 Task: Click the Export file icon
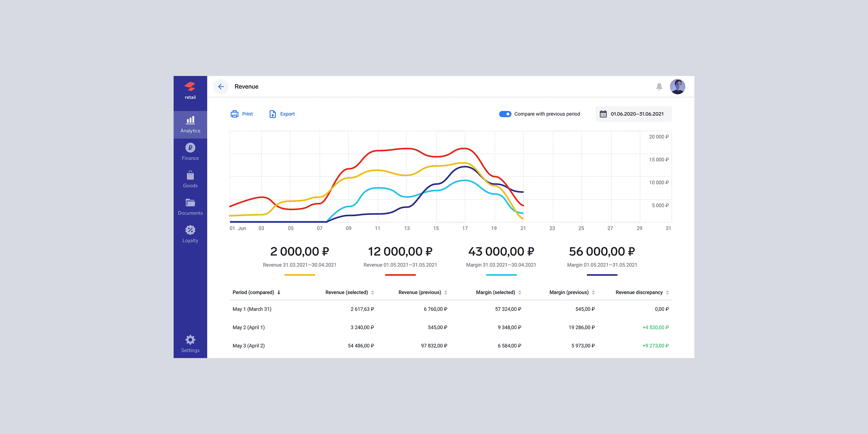pos(273,114)
